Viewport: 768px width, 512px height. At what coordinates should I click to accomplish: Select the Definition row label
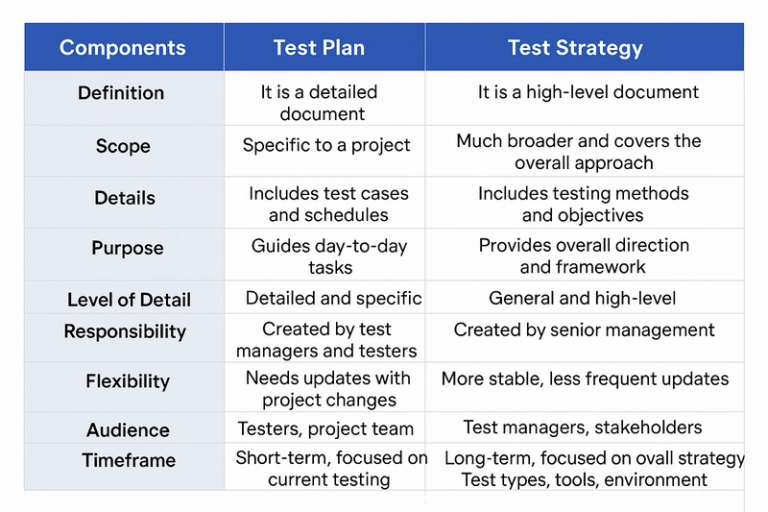[121, 93]
